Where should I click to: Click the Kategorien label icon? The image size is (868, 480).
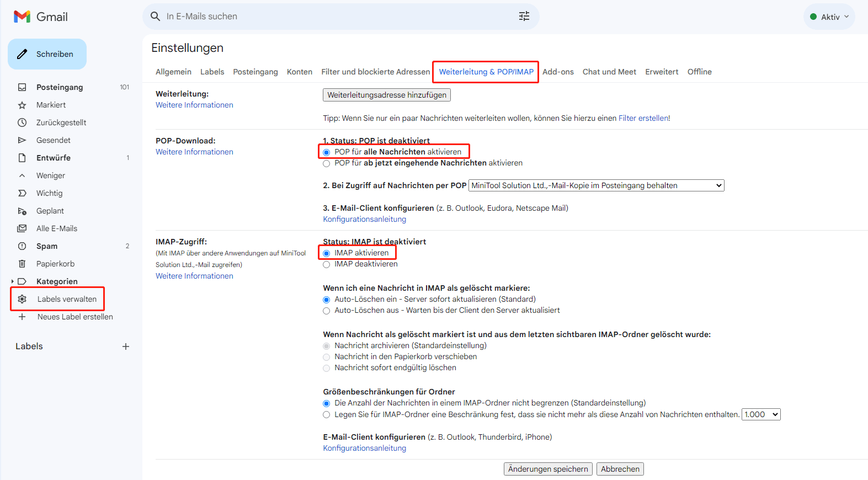point(22,281)
